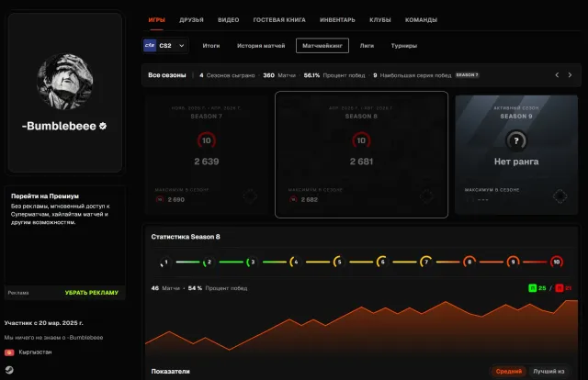Click the Статистика Season 8 heading

(186, 237)
